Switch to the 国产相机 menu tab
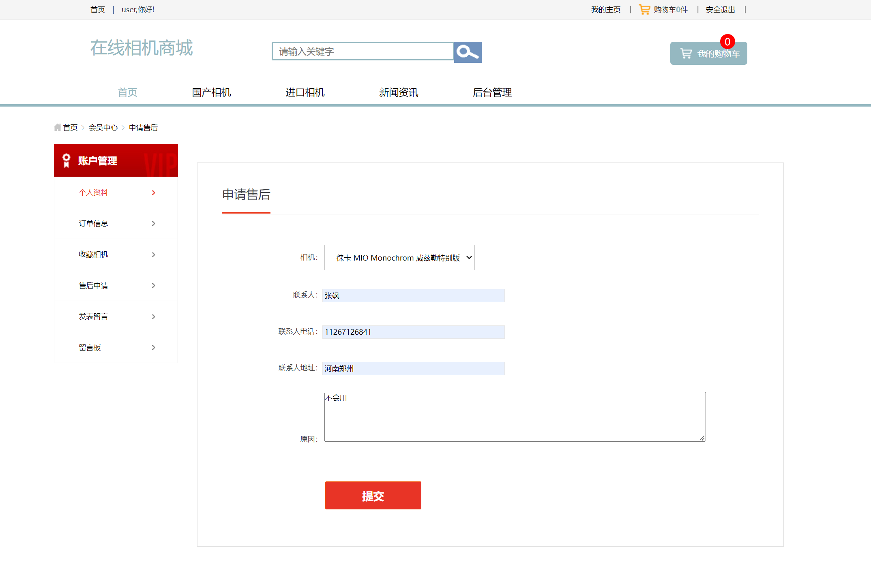Image resolution: width=871 pixels, height=588 pixels. click(x=211, y=92)
